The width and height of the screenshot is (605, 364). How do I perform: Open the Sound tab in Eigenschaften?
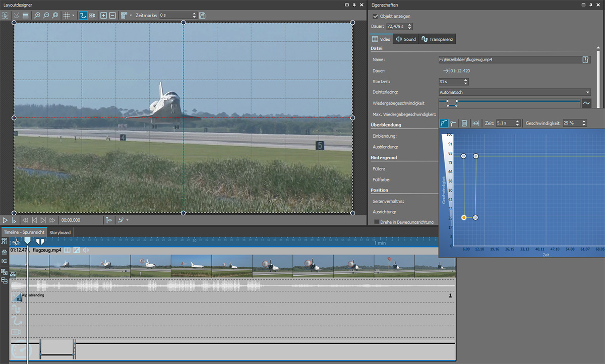(406, 39)
